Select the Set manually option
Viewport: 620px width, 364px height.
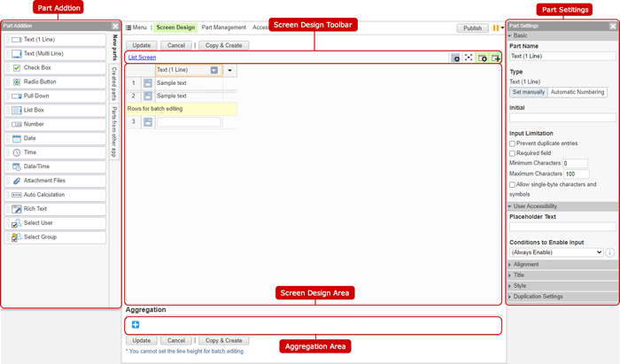pos(529,92)
